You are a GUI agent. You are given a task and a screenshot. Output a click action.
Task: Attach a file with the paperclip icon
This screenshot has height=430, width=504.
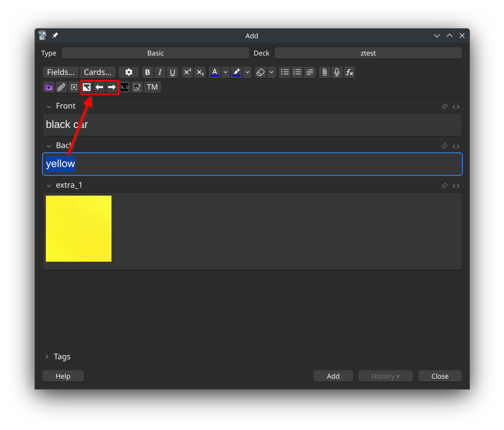point(325,72)
